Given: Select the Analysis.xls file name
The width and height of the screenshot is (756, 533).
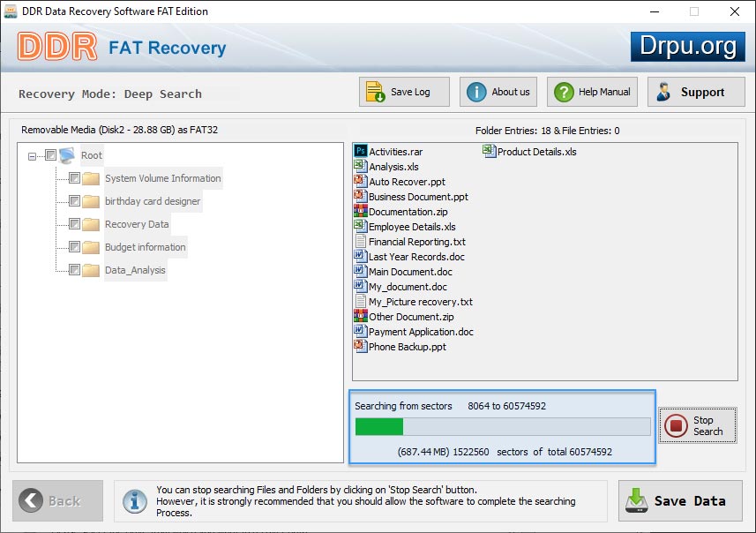Looking at the screenshot, I should pyautogui.click(x=394, y=167).
